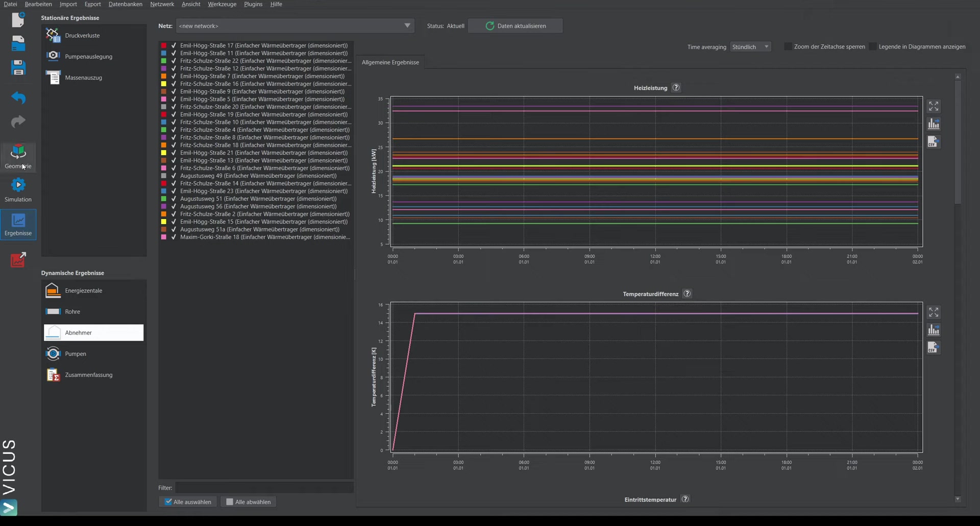
Task: Click yellow swatch of Fritz-Schulze-Straße 16
Action: pos(164,84)
